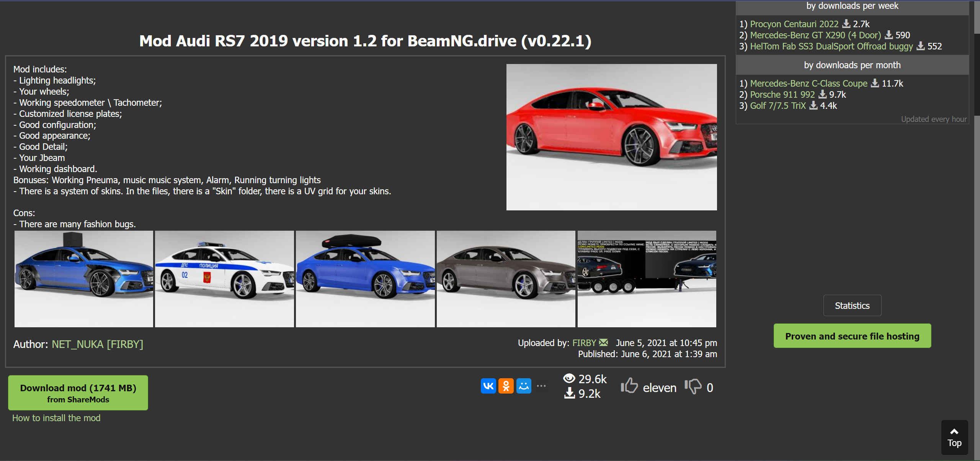
Task: Click the 29.6k views count
Action: (593, 379)
